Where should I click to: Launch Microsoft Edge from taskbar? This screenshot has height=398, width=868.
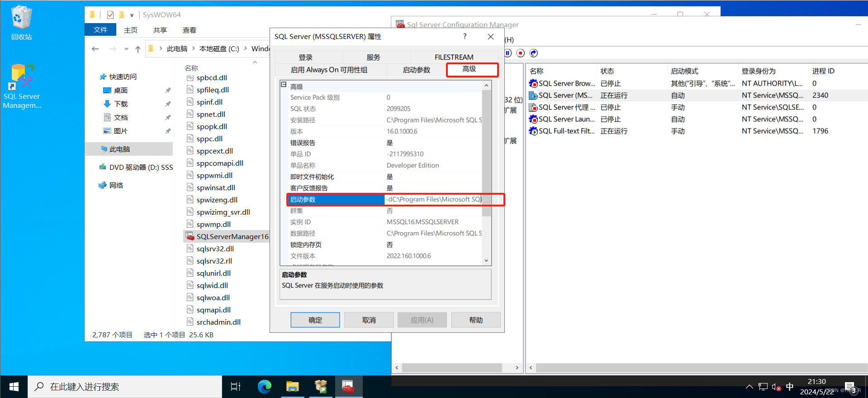coord(265,387)
